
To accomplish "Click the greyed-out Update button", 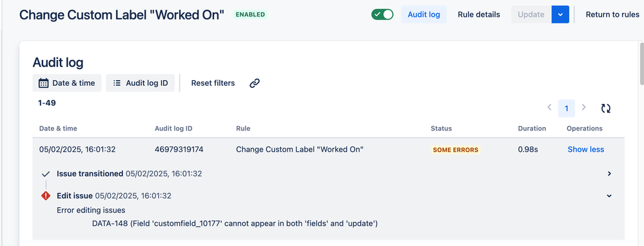I will pyautogui.click(x=531, y=14).
